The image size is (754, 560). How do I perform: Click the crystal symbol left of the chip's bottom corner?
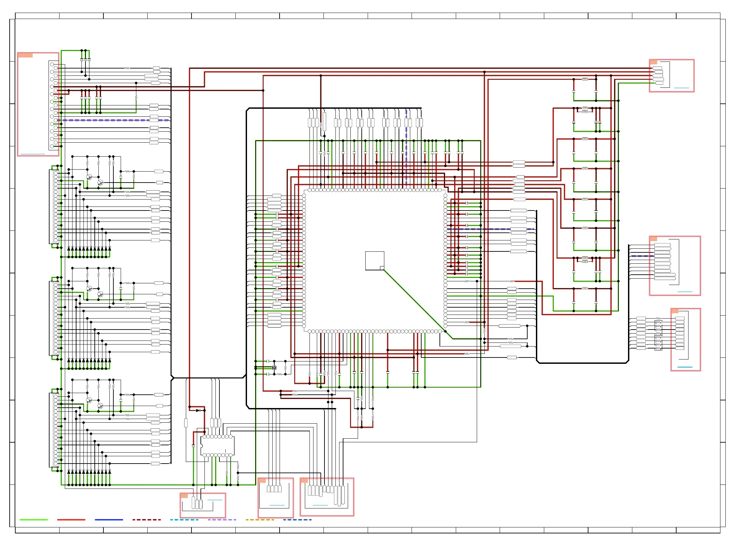(x=274, y=367)
